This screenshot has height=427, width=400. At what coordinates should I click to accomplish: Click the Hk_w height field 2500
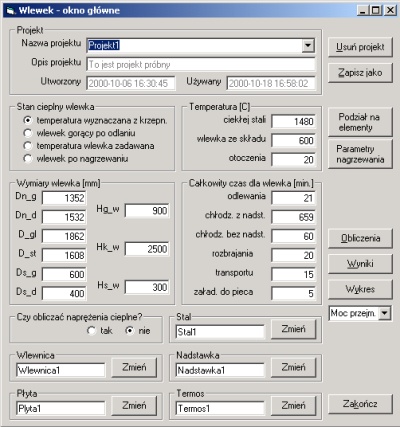pyautogui.click(x=147, y=249)
